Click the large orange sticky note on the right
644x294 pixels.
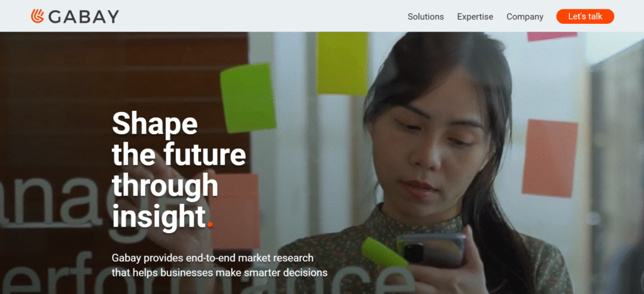coord(550,158)
